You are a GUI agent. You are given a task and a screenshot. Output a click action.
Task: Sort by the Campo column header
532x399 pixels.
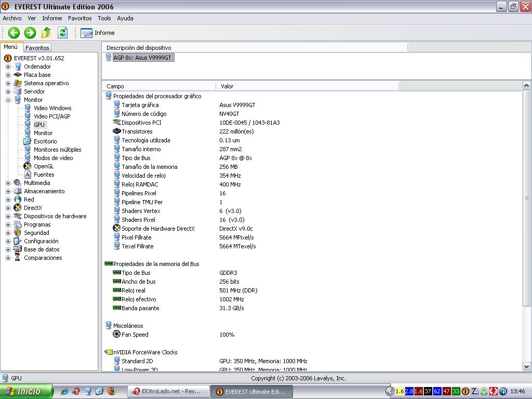pyautogui.click(x=159, y=86)
